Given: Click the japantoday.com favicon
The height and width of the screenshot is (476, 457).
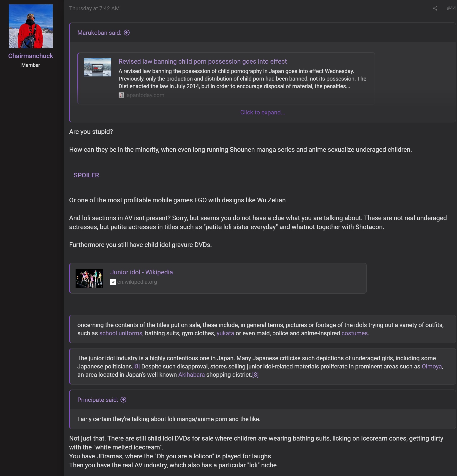Looking at the screenshot, I should [121, 95].
